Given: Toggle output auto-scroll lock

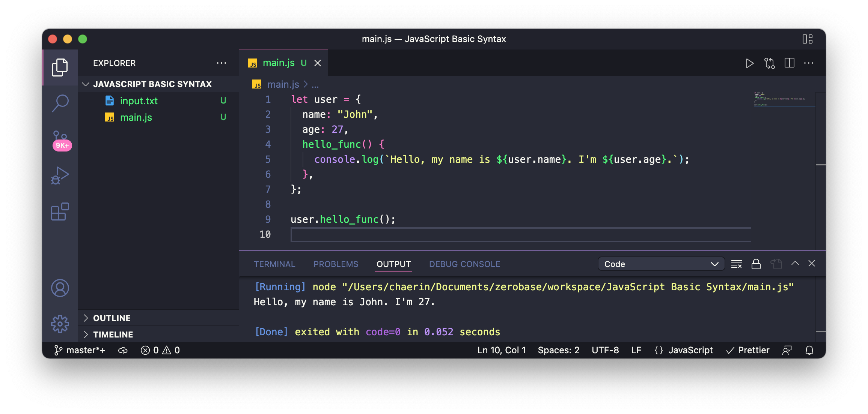Looking at the screenshot, I should [x=756, y=264].
